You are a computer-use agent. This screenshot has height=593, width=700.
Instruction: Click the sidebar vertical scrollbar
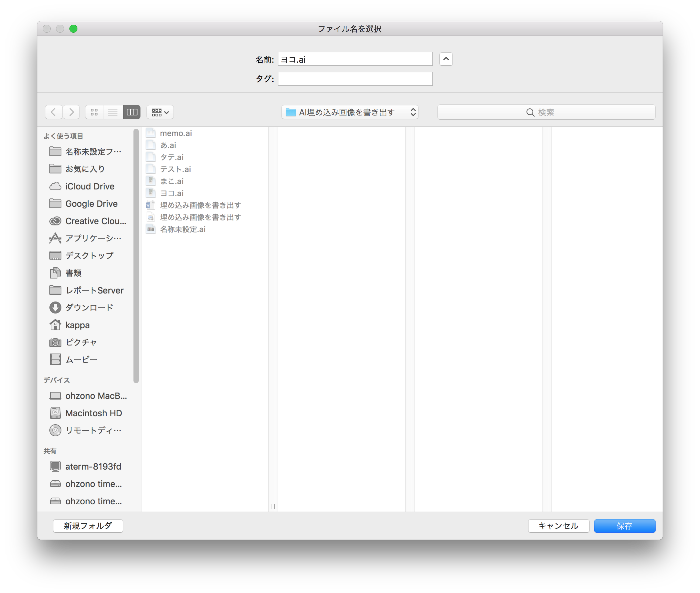(x=136, y=256)
